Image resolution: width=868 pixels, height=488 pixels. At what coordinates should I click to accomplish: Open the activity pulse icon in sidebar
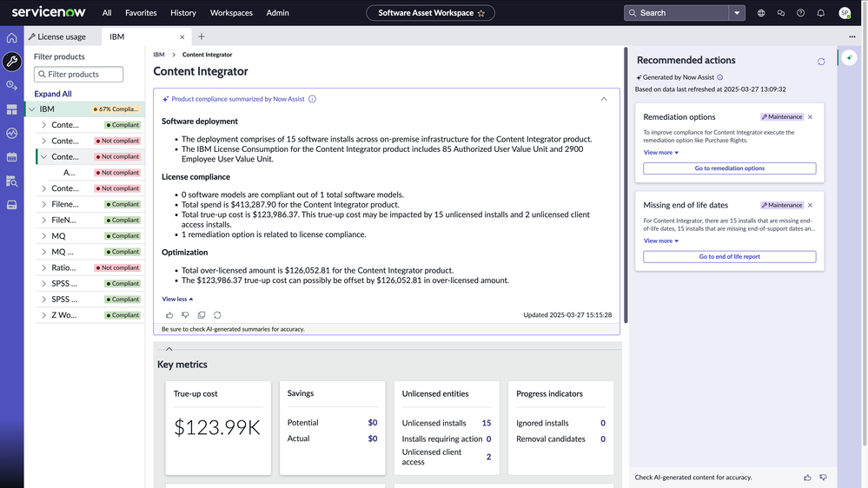click(x=11, y=134)
